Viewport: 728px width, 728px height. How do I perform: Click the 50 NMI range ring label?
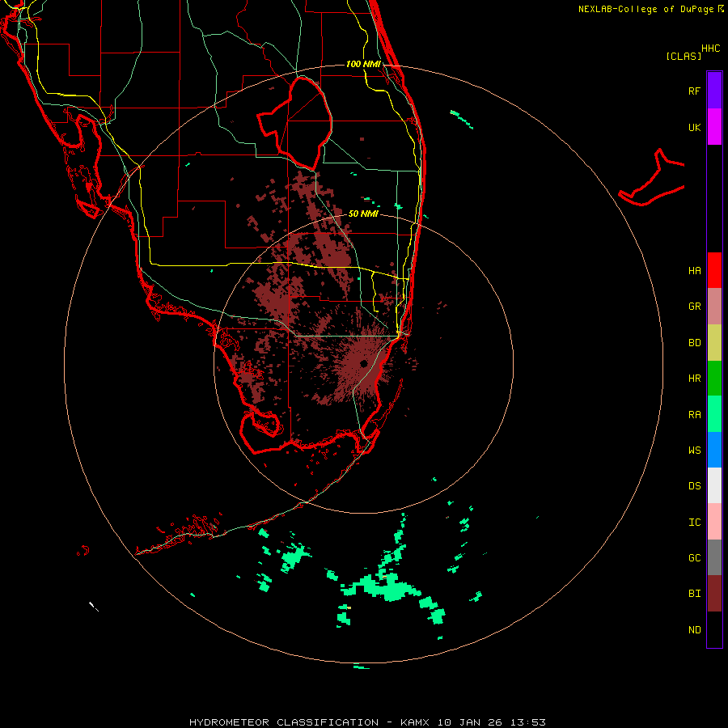363,214
